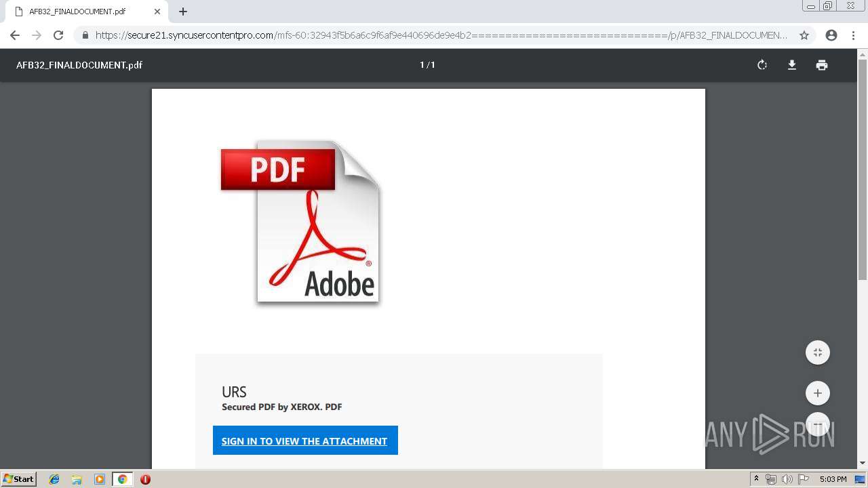This screenshot has height=488, width=868.
Task: Open media player from taskbar
Action: 100,479
